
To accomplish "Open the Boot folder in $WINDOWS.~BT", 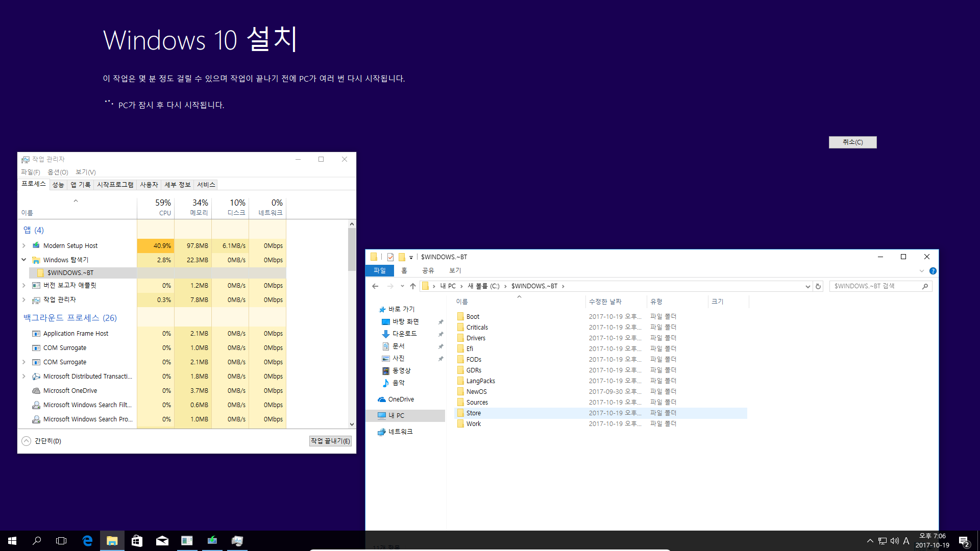I will pos(473,316).
